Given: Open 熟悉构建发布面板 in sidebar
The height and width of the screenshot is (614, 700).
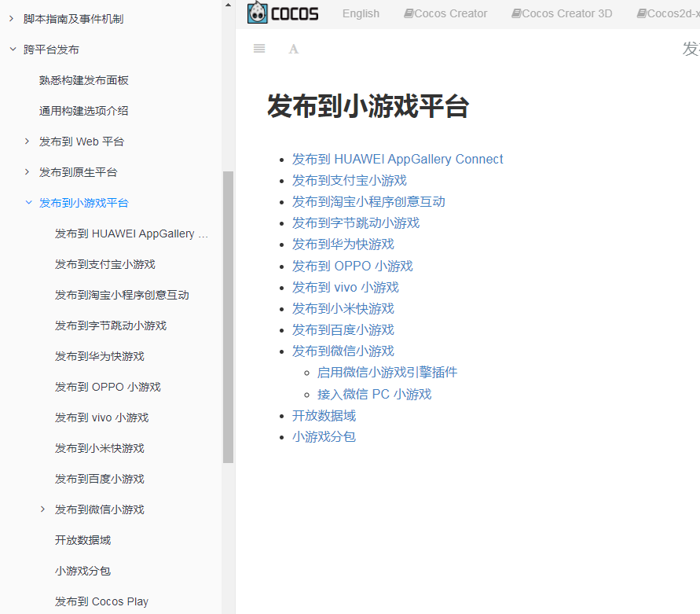Looking at the screenshot, I should (x=84, y=80).
